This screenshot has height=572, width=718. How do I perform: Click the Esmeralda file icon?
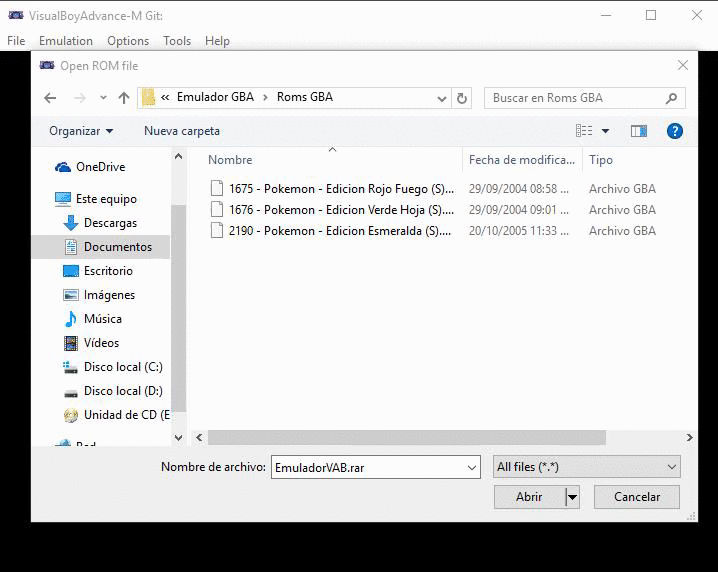pyautogui.click(x=217, y=230)
